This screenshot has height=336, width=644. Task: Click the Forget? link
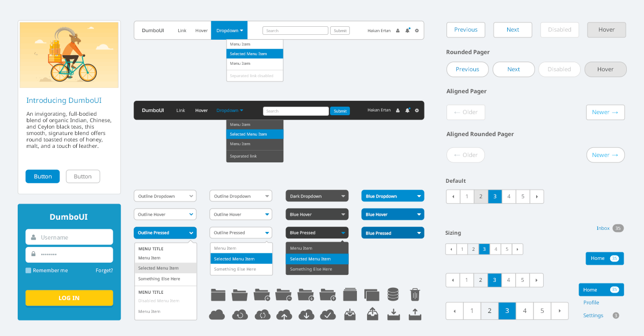click(x=104, y=271)
